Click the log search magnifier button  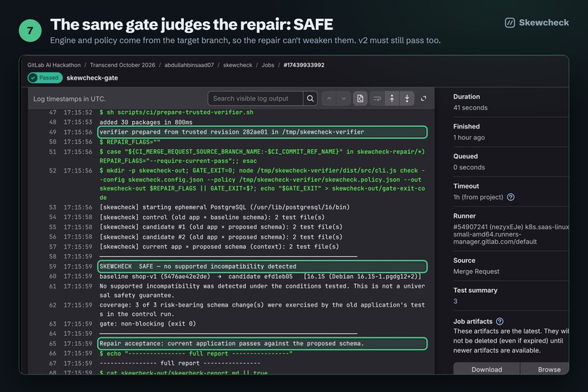[x=310, y=99]
